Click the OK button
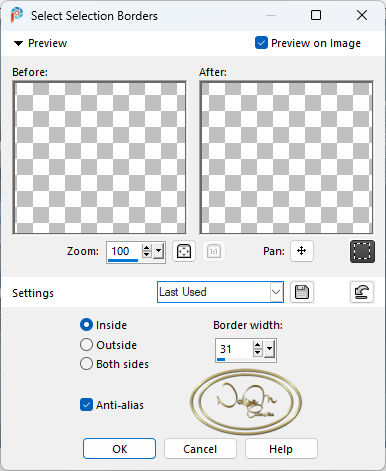Viewport: 386px width, 471px height. 119,449
